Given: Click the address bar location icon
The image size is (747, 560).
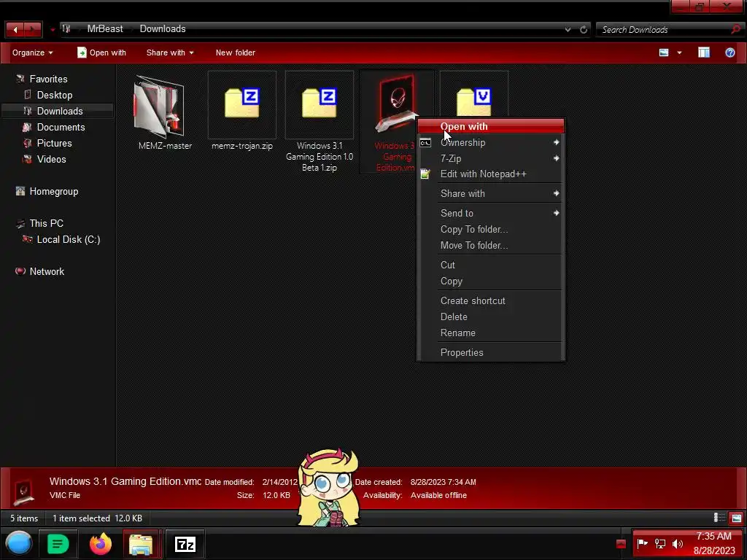Looking at the screenshot, I should (66, 29).
